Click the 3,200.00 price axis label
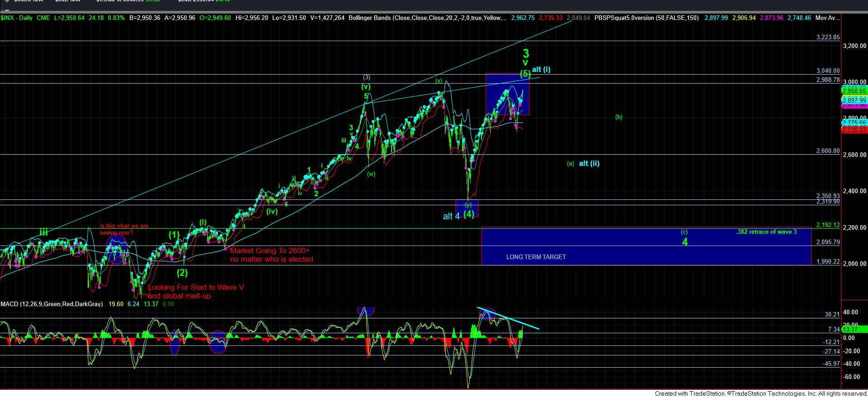The height and width of the screenshot is (397, 868). [x=854, y=46]
